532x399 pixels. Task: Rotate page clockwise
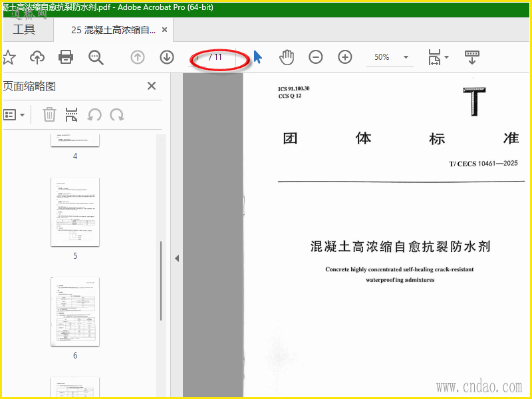(117, 115)
